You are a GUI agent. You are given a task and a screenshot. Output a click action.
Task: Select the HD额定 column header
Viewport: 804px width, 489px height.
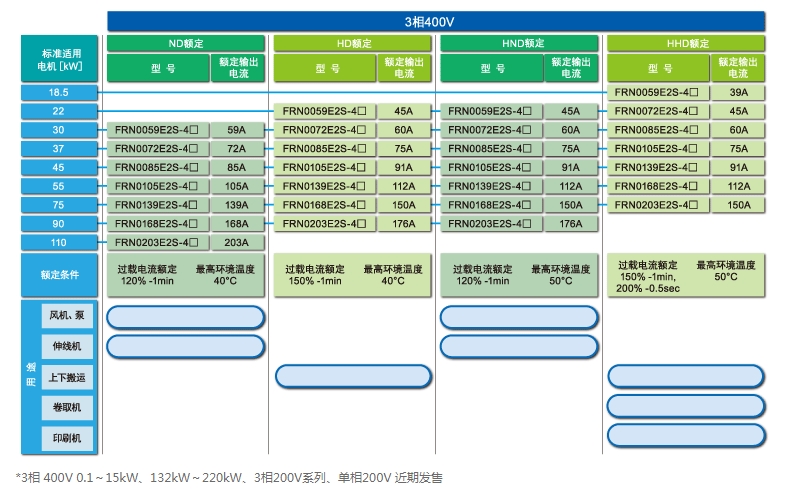(x=353, y=44)
